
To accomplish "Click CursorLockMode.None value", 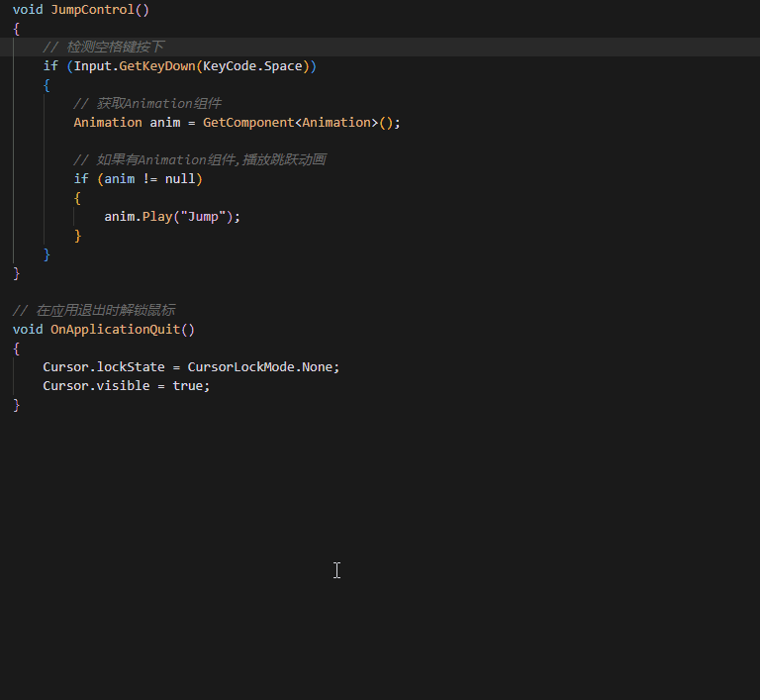I will [x=260, y=366].
